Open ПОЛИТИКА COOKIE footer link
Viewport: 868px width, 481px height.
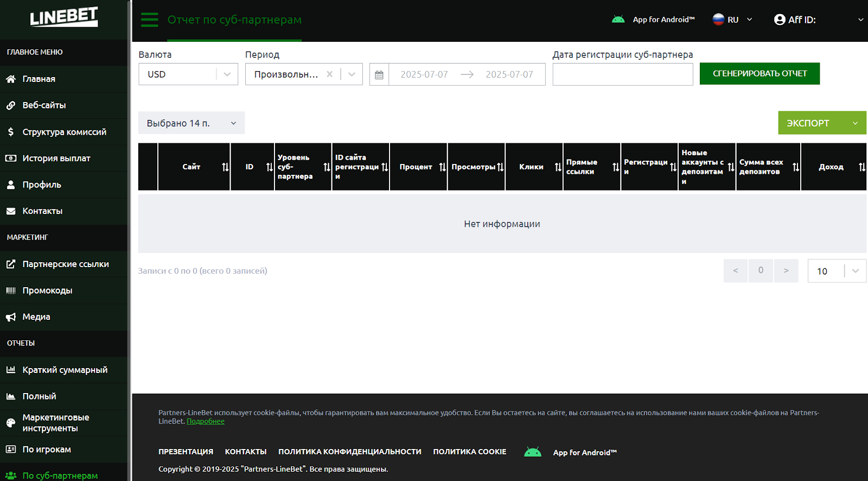pyautogui.click(x=470, y=452)
